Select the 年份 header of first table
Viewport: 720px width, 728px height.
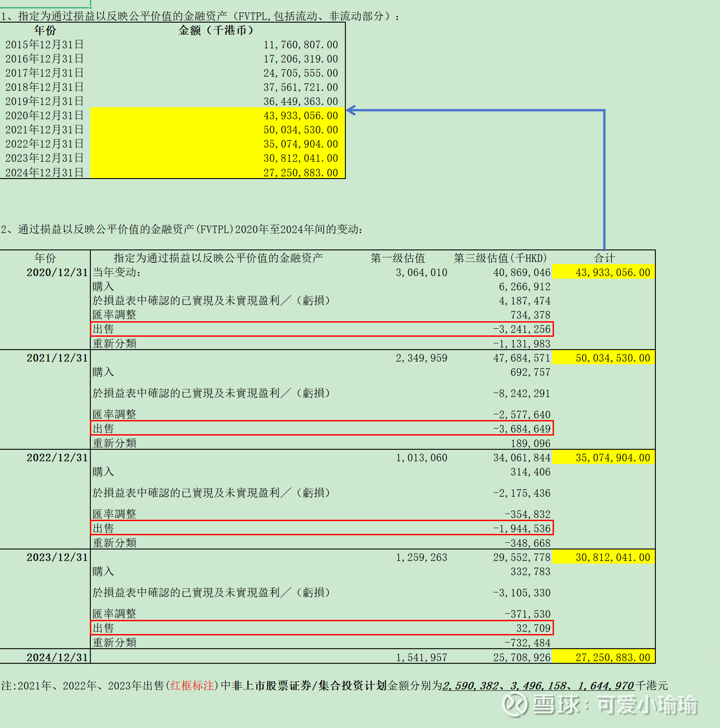[x=45, y=30]
